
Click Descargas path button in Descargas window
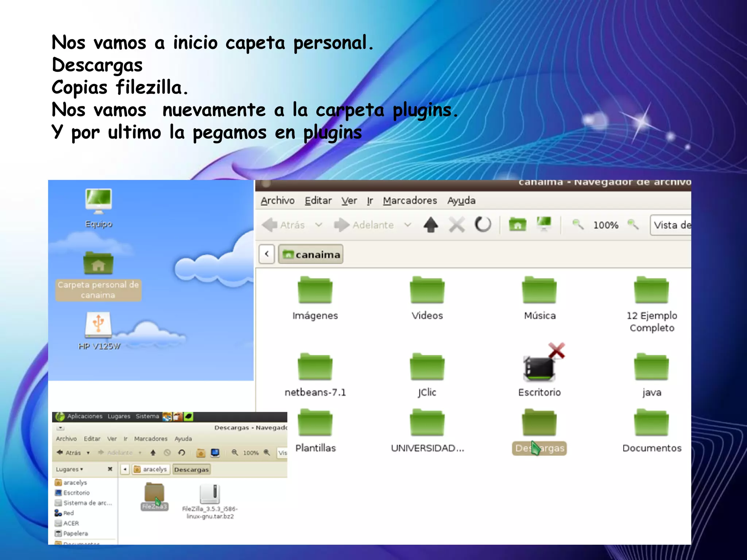191,470
